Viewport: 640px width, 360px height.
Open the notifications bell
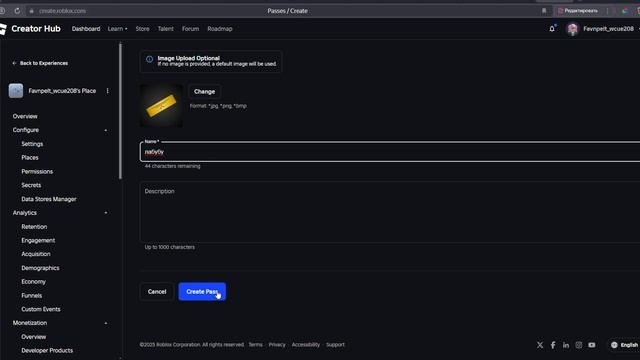(552, 29)
